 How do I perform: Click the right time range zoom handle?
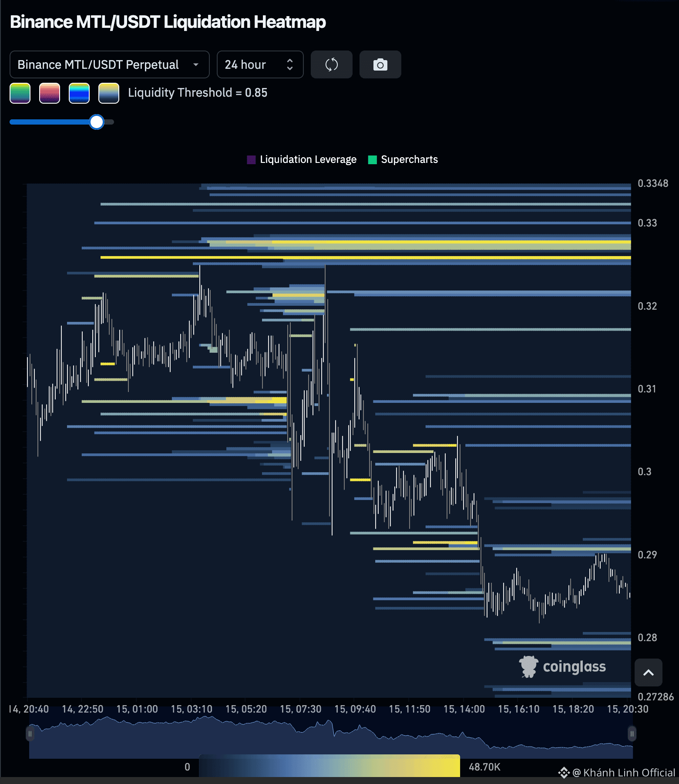tap(632, 734)
